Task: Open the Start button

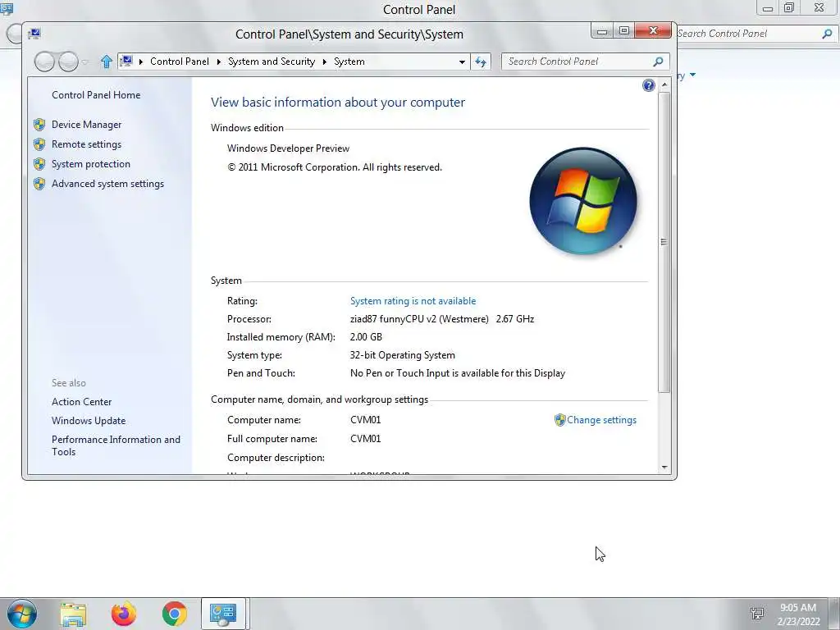Action: tap(22, 614)
